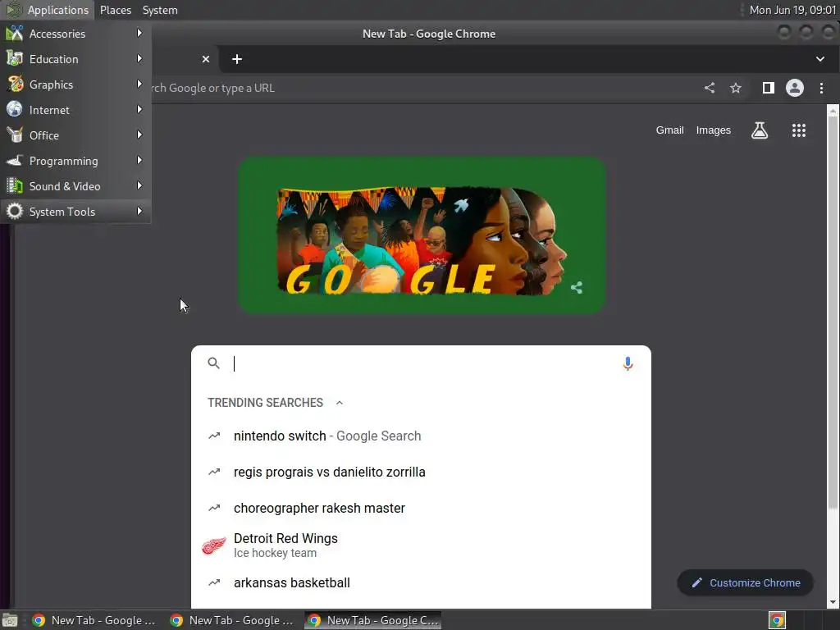Open the System menu in top panel
The width and height of the screenshot is (840, 630).
160,10
